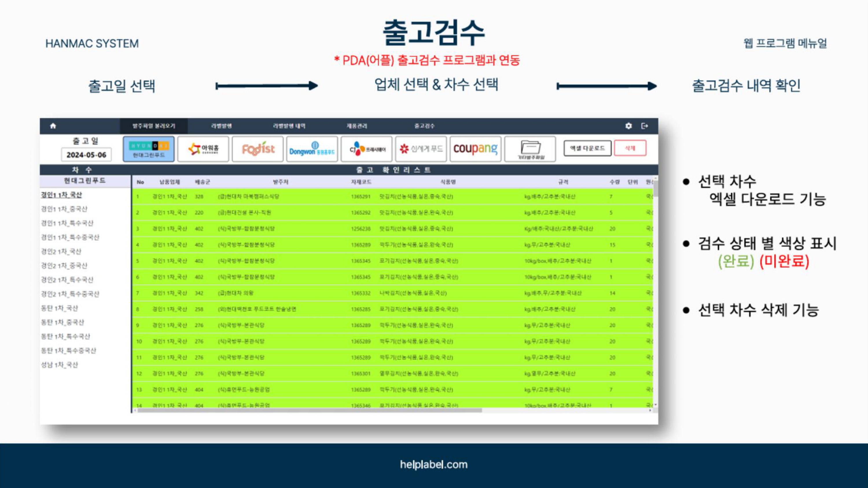868x488 pixels.
Task: Switch to the 라벨발행 내역 tab
Action: tap(289, 126)
